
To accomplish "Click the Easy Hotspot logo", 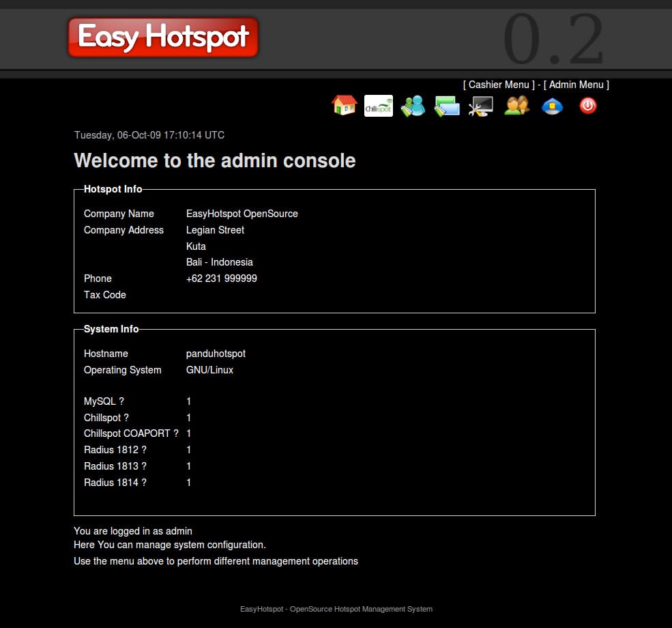I will [x=162, y=37].
